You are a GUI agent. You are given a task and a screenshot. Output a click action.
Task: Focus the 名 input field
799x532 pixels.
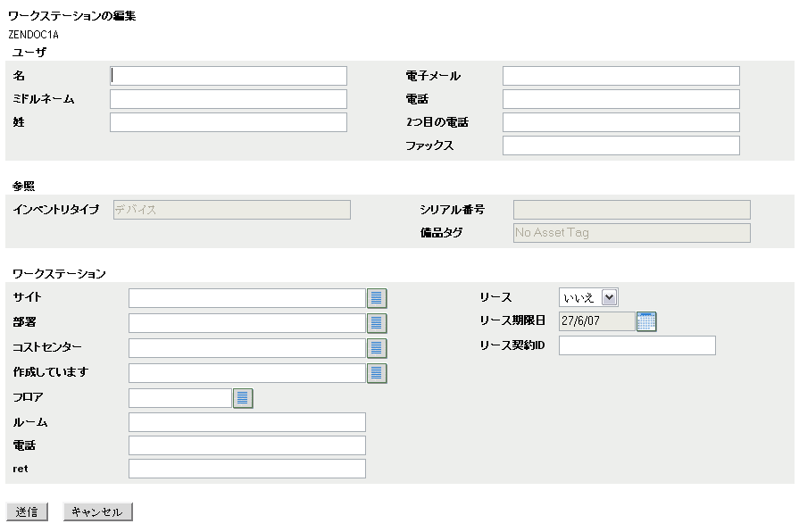pyautogui.click(x=229, y=76)
